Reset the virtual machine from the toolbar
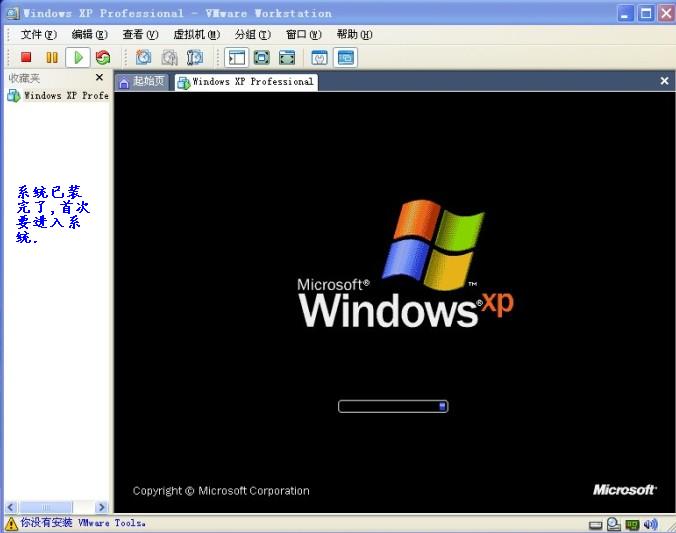676x533 pixels. pyautogui.click(x=102, y=58)
